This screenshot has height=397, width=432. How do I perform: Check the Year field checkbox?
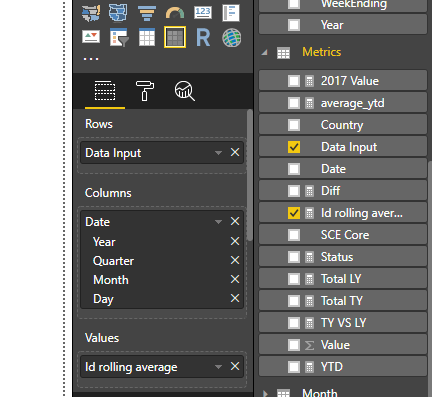tap(294, 25)
